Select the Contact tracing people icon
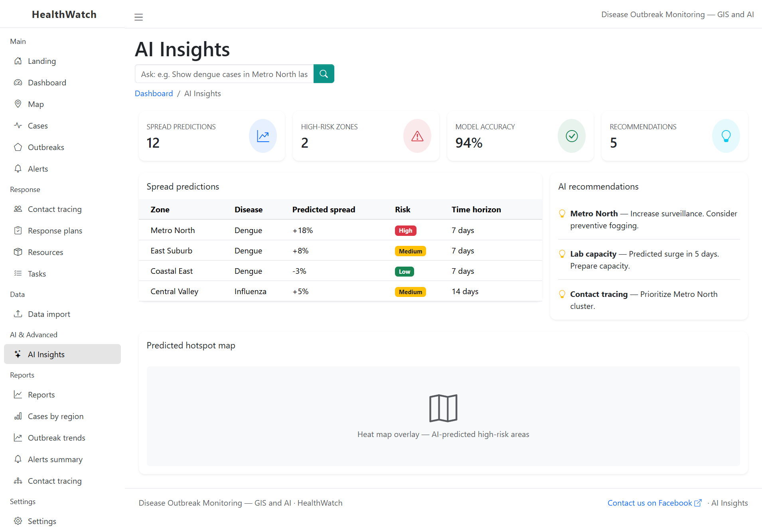762x532 pixels. [x=18, y=209]
